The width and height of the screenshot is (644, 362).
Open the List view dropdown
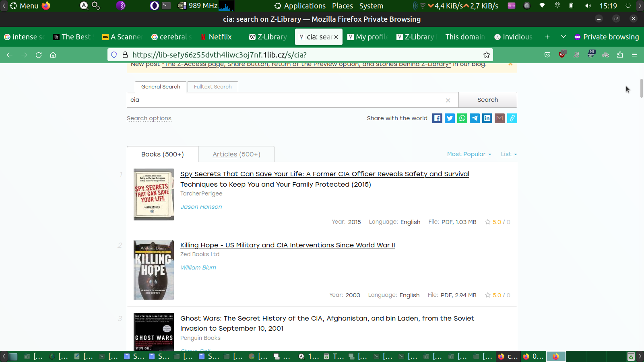[x=509, y=154]
